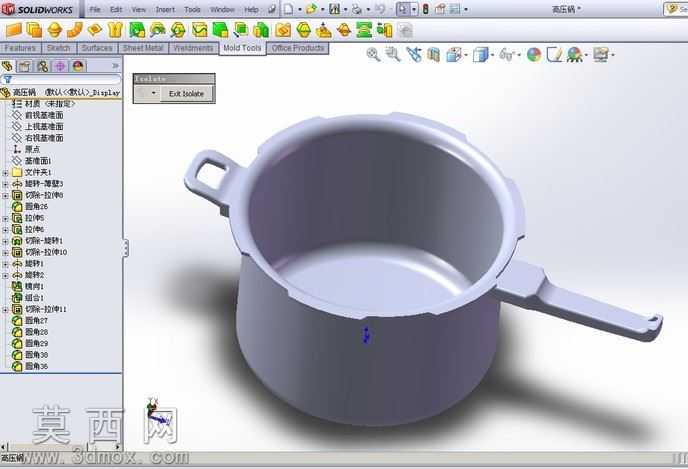The width and height of the screenshot is (688, 469).
Task: Expand the 旋转-薄壁3 feature node
Action: coord(5,184)
